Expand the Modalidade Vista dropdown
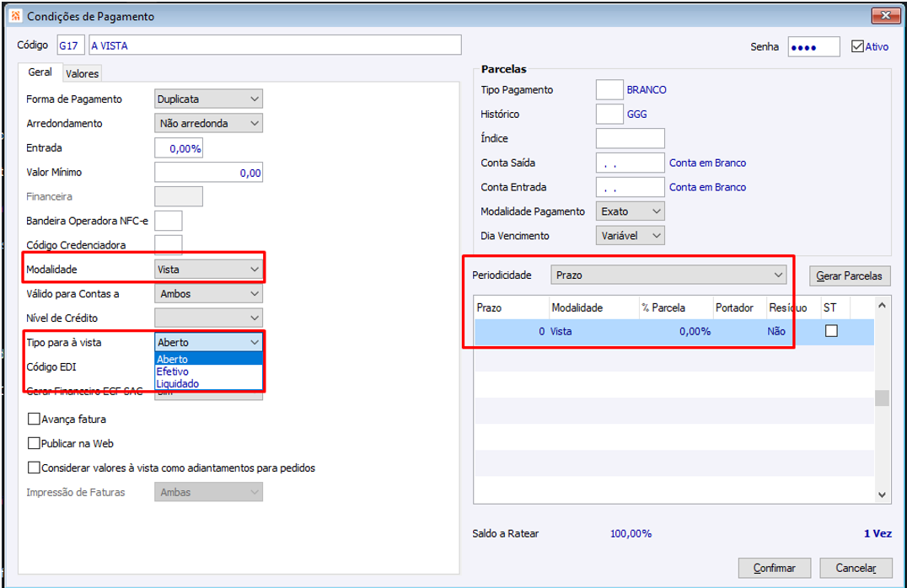907x588 pixels. [x=208, y=269]
